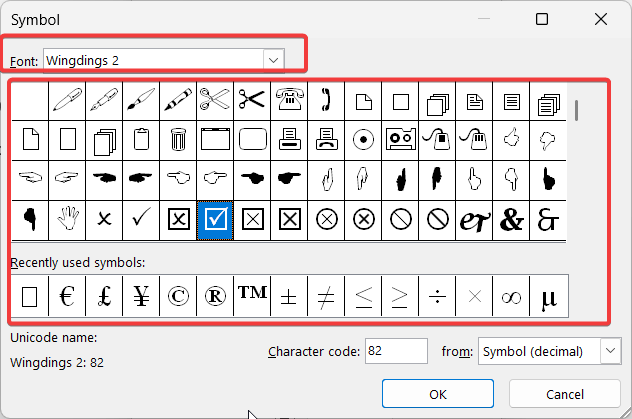Choose the registered symbol in recent symbols

[215, 297]
